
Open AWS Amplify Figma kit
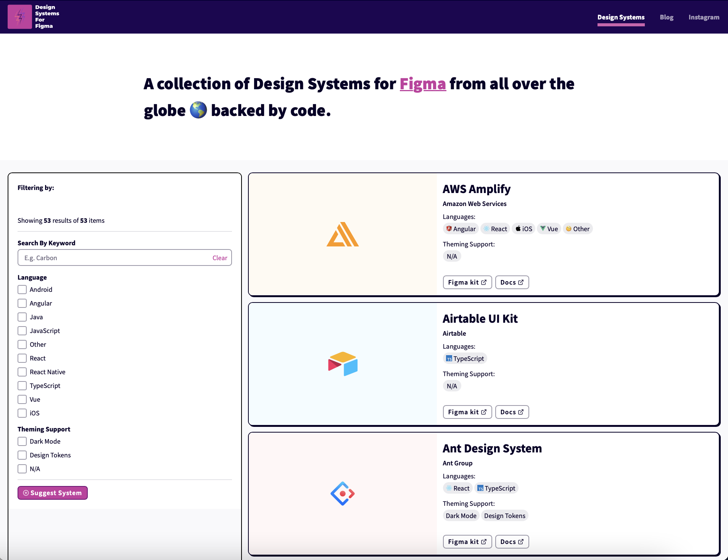(467, 282)
